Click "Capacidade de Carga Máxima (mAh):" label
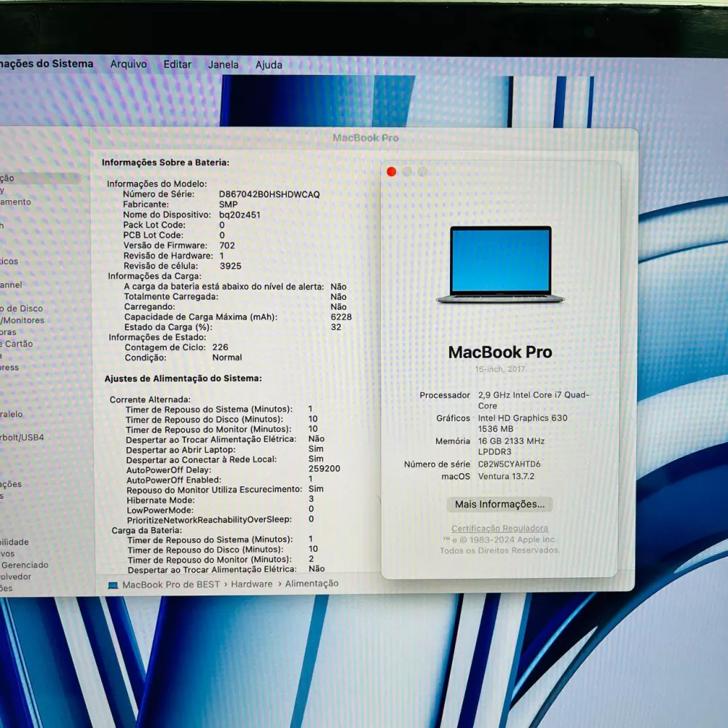 coord(201,317)
